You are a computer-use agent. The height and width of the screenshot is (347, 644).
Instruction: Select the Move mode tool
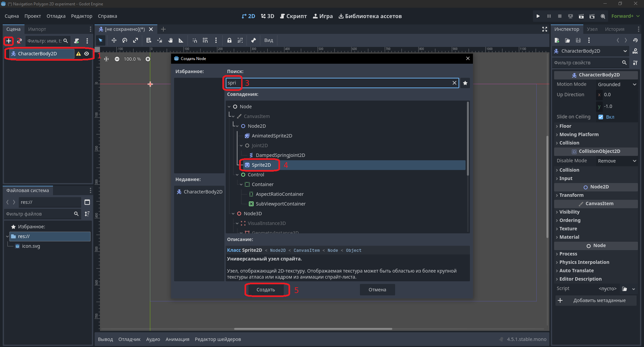pyautogui.click(x=114, y=40)
